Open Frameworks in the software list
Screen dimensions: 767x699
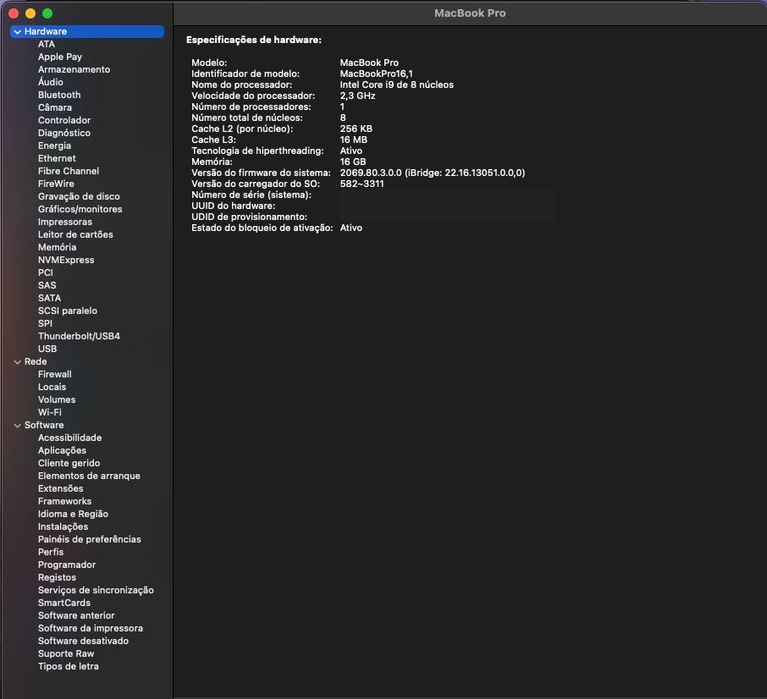[65, 502]
